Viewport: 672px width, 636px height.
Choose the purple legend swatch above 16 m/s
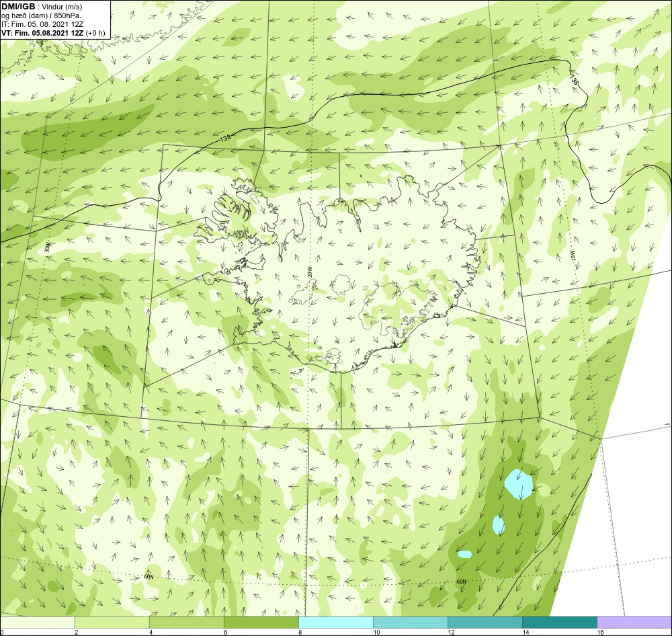pyautogui.click(x=634, y=623)
